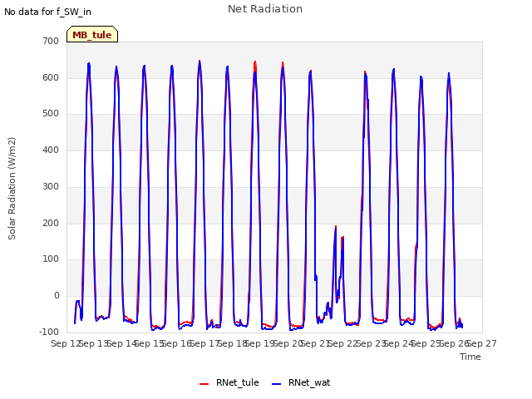The height and width of the screenshot is (399, 532).
Task: Click the 200 y-axis tick label
Action: 51,224
